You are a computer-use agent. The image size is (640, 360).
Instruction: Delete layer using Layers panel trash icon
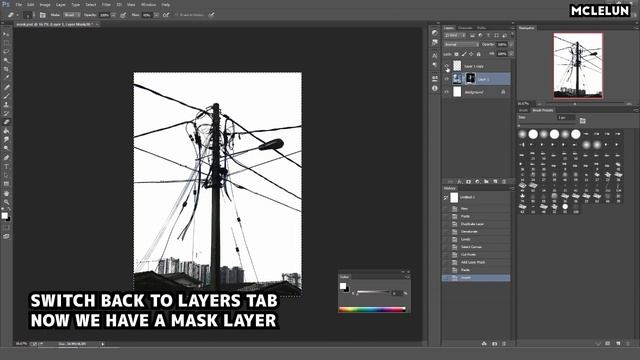504,181
